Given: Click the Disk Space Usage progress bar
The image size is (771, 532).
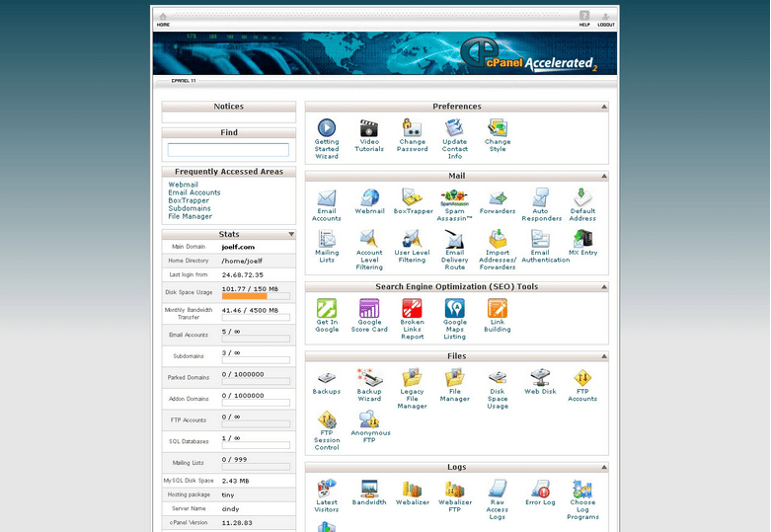Looking at the screenshot, I should click(256, 296).
